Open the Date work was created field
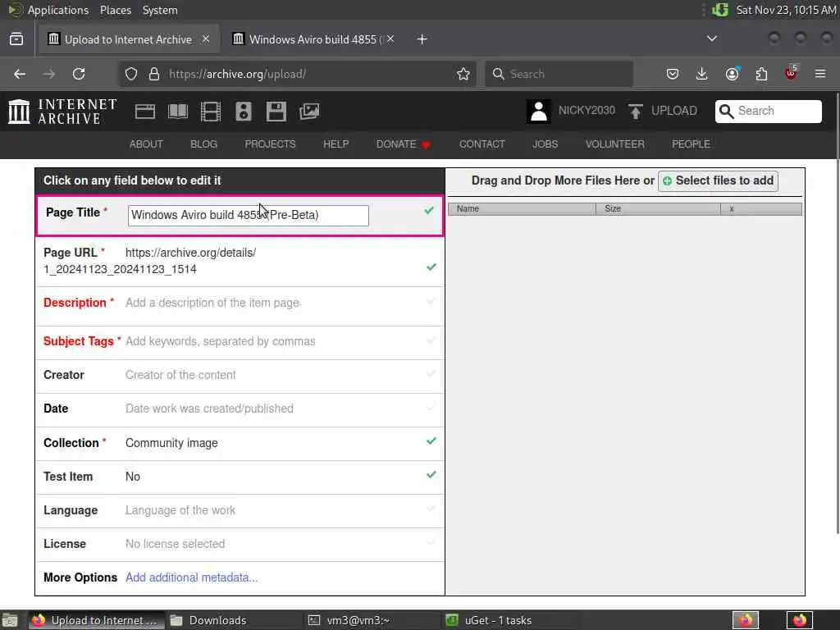The image size is (840, 630). point(240,409)
